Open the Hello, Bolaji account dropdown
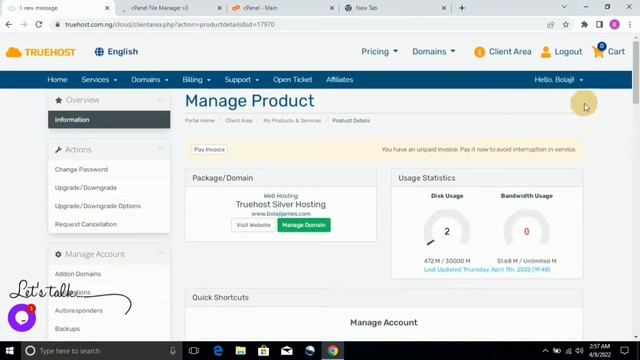 [559, 80]
